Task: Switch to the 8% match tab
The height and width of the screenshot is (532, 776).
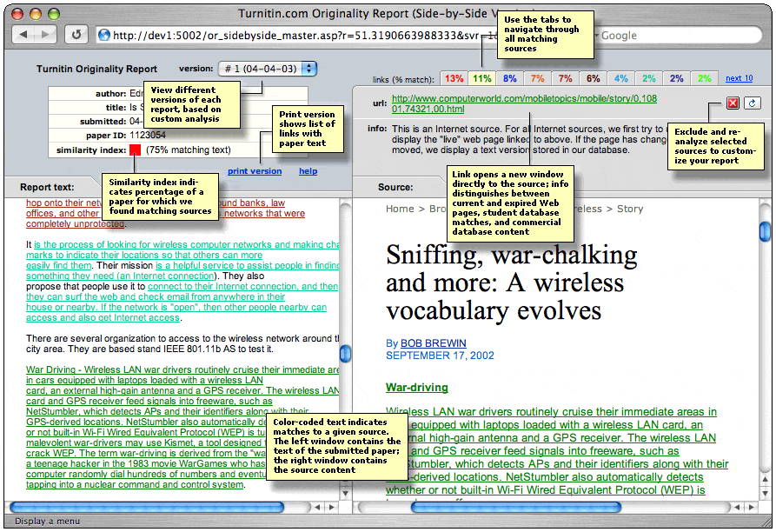Action: point(509,78)
